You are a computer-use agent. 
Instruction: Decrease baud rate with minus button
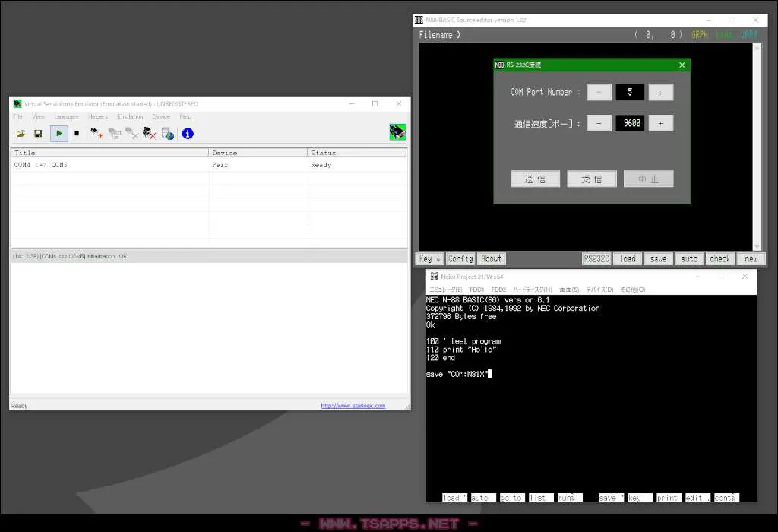(599, 123)
